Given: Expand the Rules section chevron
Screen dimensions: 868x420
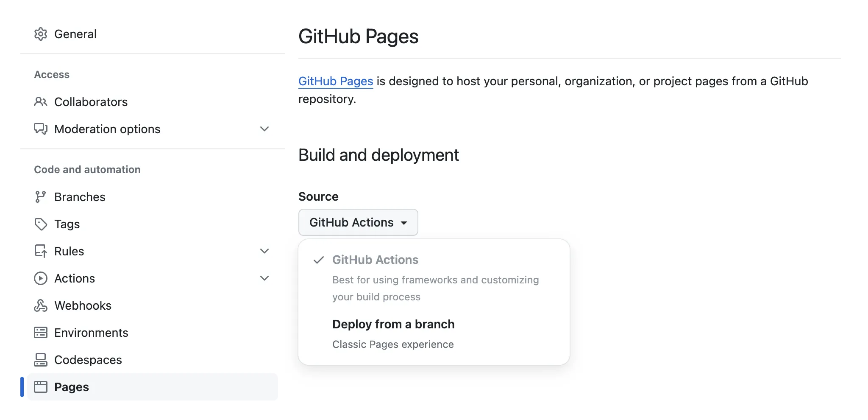Looking at the screenshot, I should click(x=264, y=251).
